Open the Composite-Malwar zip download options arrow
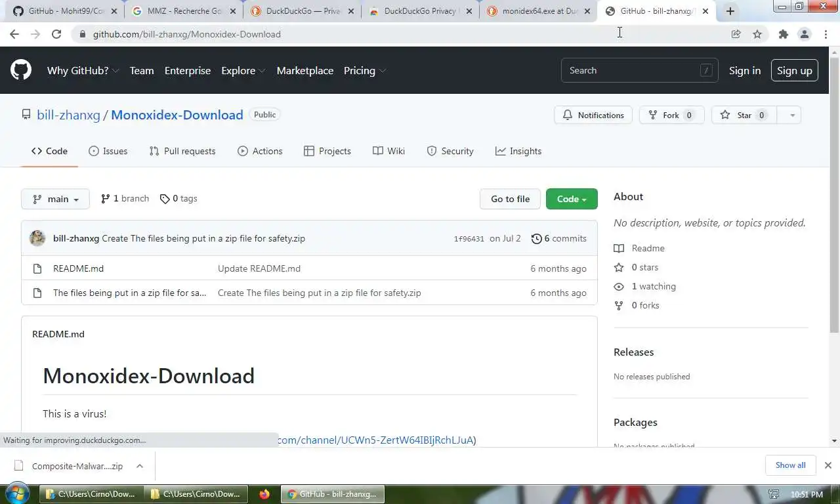 click(x=139, y=466)
